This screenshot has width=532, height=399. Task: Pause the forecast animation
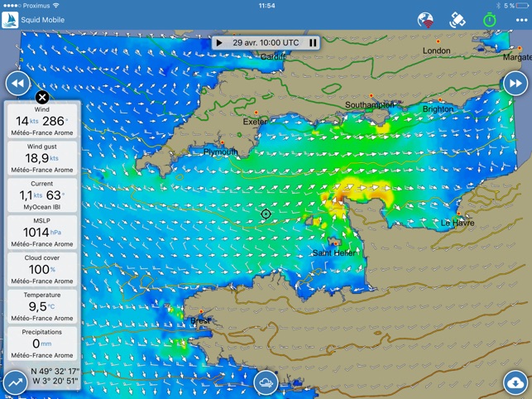click(313, 43)
